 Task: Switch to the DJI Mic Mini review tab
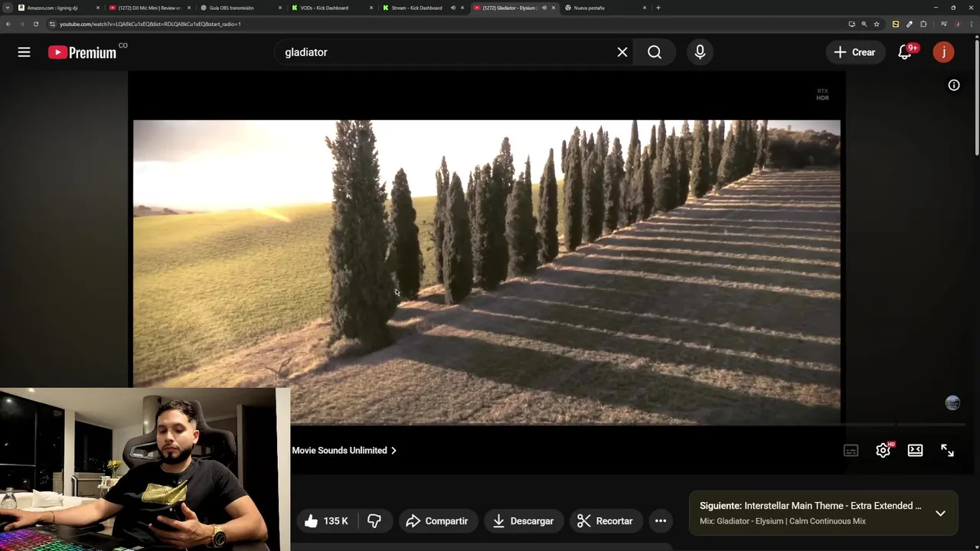(149, 8)
